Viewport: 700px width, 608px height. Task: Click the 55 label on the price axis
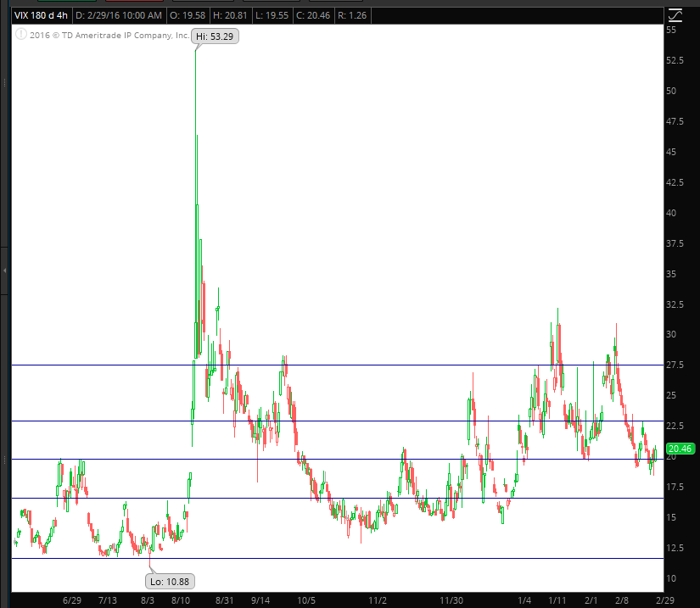(x=671, y=30)
